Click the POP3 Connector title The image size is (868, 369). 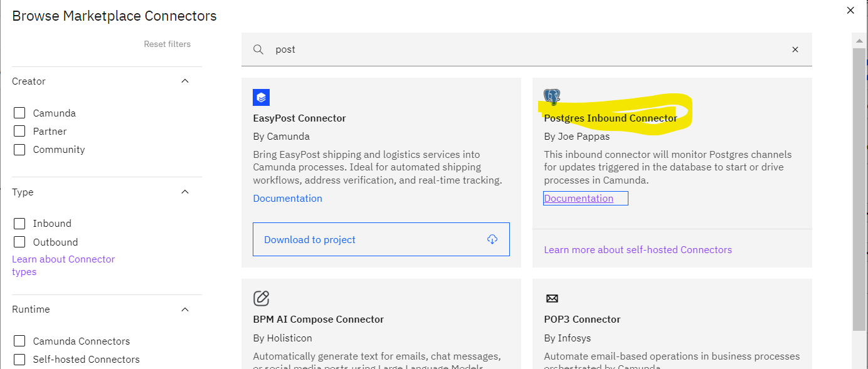point(582,319)
